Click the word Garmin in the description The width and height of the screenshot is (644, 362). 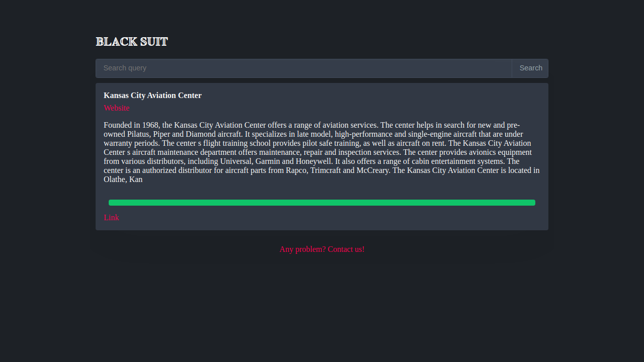[x=268, y=161]
